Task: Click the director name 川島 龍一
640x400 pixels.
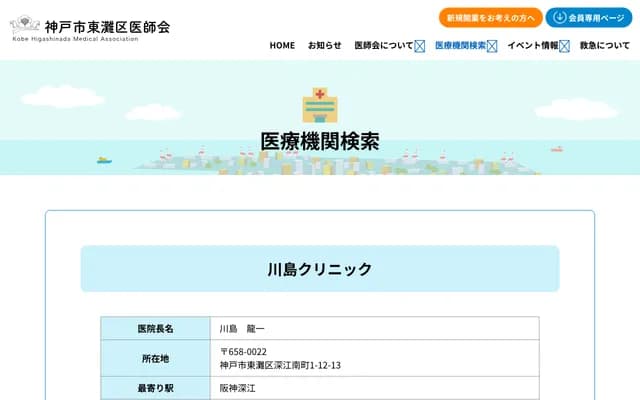Action: point(242,329)
